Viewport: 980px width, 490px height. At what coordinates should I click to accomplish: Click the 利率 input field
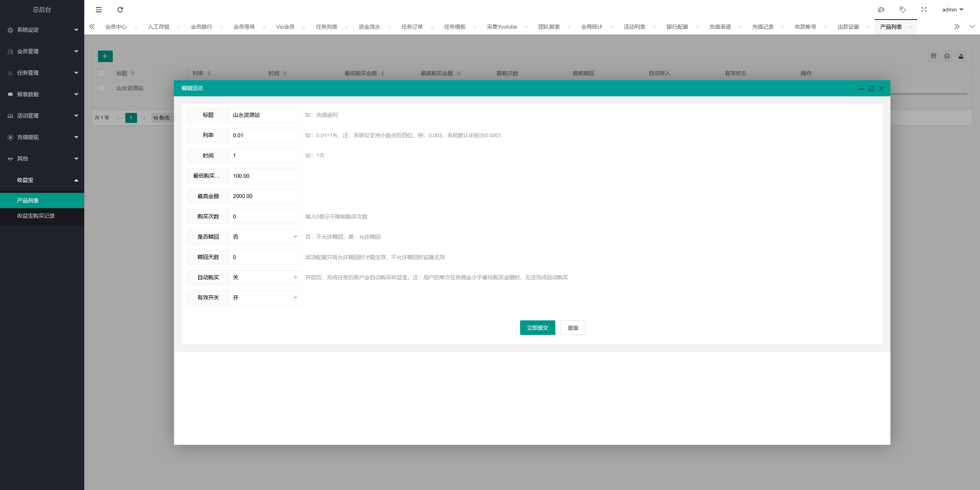tap(265, 135)
